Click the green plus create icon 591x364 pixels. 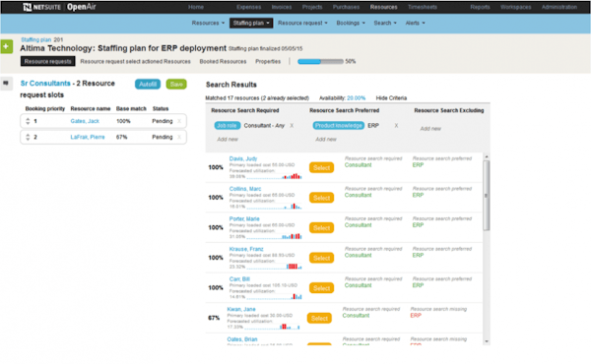7,46
